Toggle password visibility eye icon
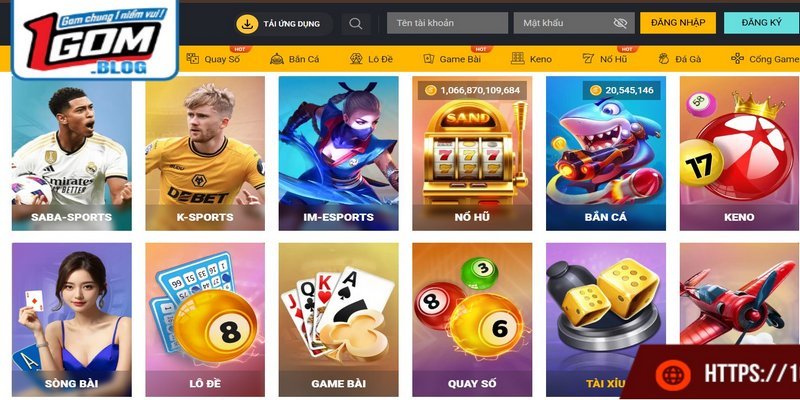 coord(620,23)
